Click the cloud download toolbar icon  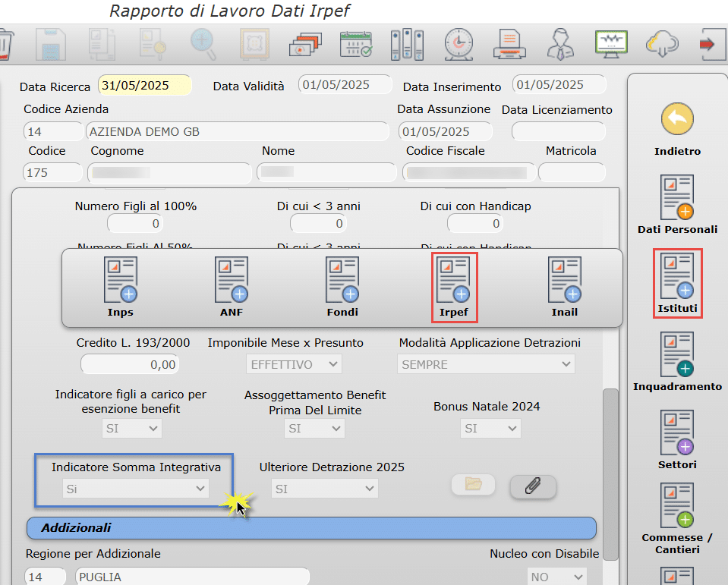coord(662,45)
